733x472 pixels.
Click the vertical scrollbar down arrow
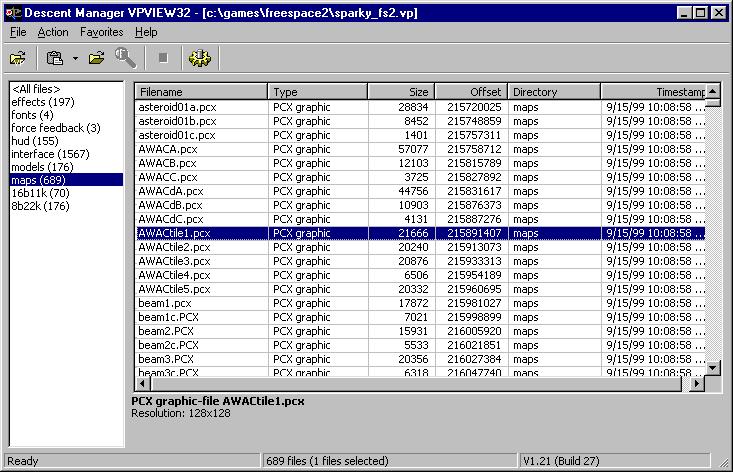coord(713,367)
